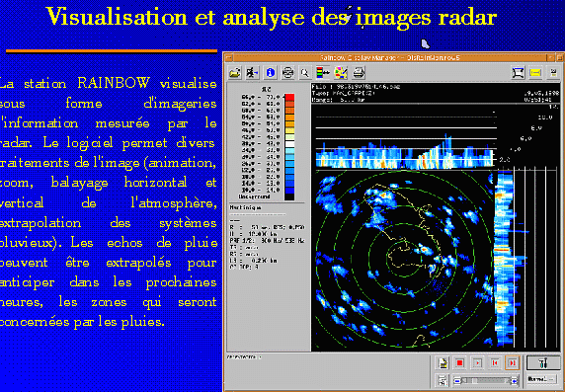Activate the magnifier zoom tool
This screenshot has width=565, height=392.
click(x=305, y=73)
